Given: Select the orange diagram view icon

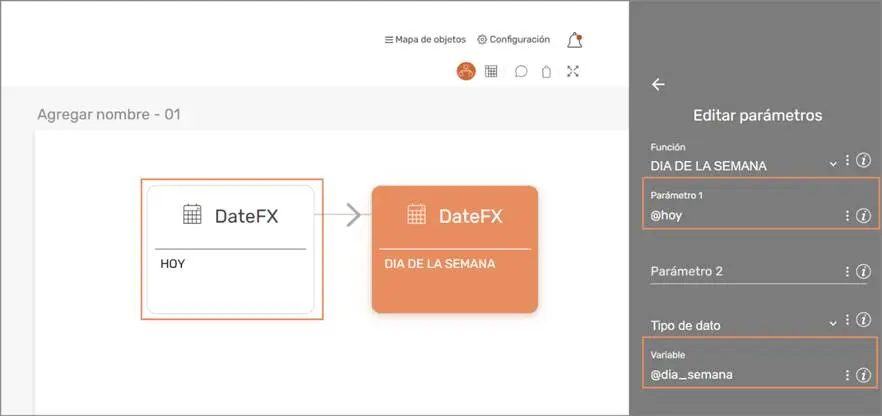Looking at the screenshot, I should (466, 71).
